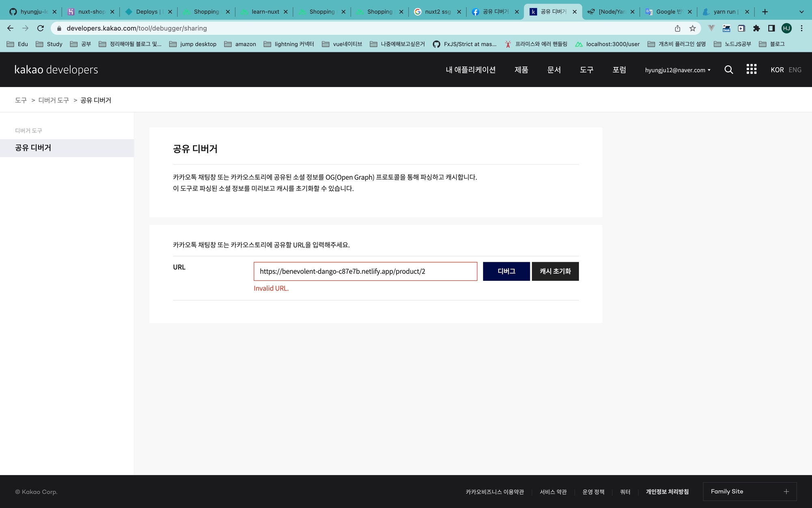Screen dimensions: 812x508
Task: Click the Desk extension icon
Action: (x=726, y=28)
